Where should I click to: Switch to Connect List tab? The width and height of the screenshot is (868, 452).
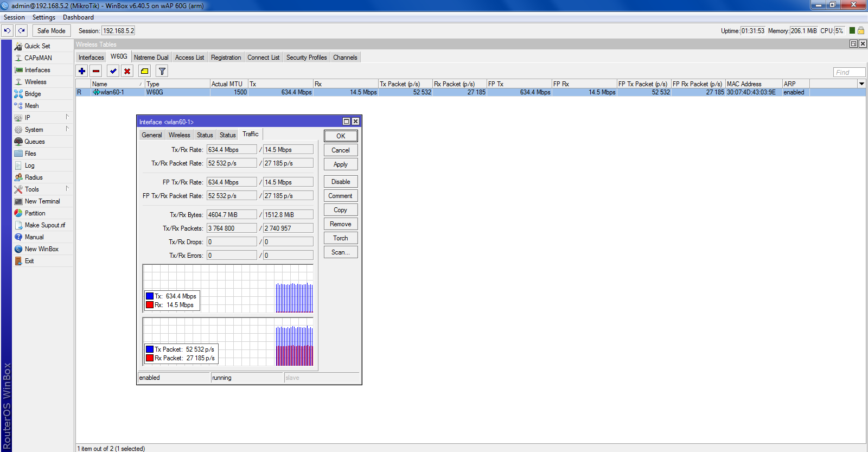(264, 58)
